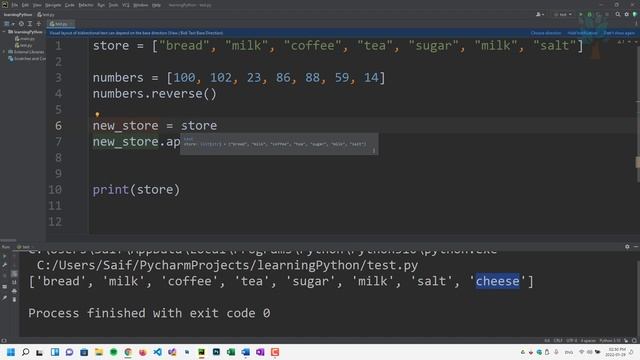Click test.py breadcrumb in navigation bar
Viewport: 640px width, 360px height.
(x=46, y=14)
